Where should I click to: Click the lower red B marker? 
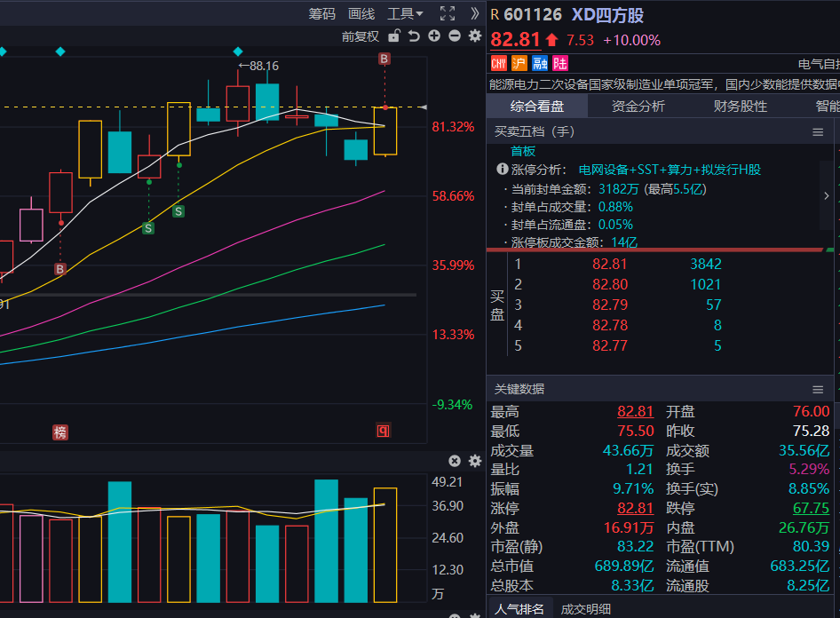[x=60, y=269]
